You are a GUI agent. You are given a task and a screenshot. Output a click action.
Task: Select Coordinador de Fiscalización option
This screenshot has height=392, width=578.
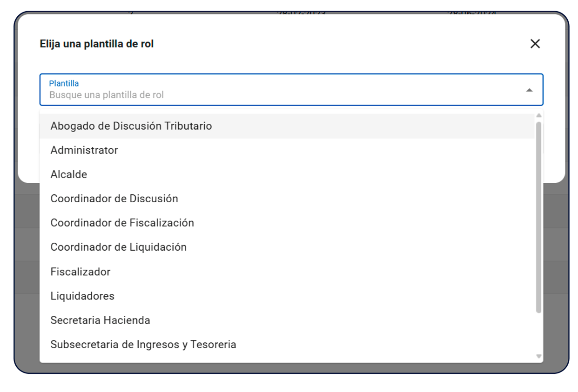tap(122, 223)
